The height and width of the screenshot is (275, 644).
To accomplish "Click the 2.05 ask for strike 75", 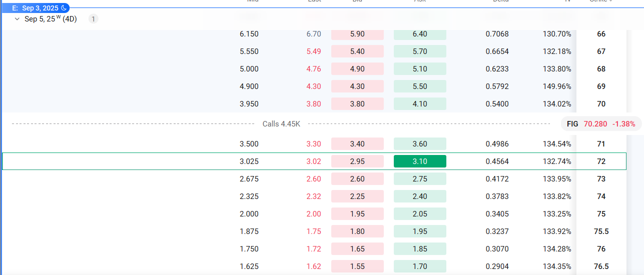I will point(420,214).
